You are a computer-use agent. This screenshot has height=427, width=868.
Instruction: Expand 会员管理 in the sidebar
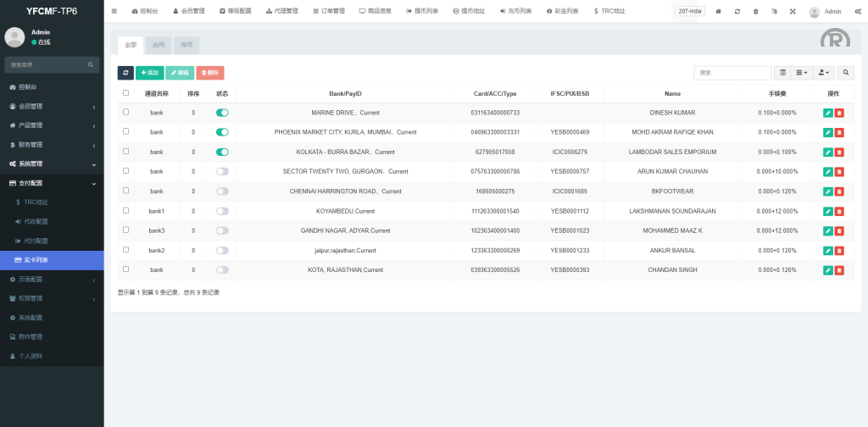[51, 106]
